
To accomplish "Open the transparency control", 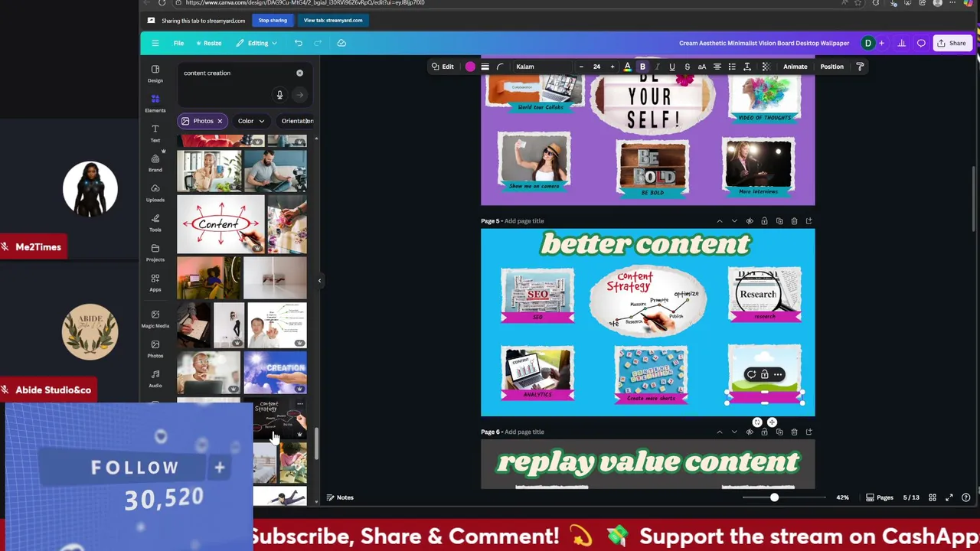I will 766,67.
